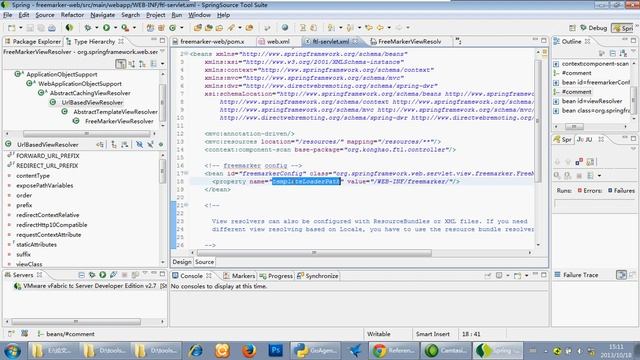
Task: Open JUnit history dropdown arrow
Action: coord(599,176)
